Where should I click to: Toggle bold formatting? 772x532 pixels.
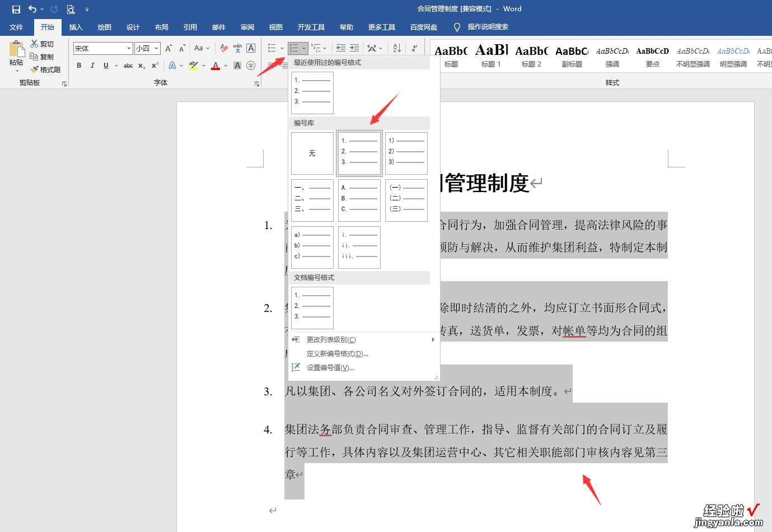point(79,66)
